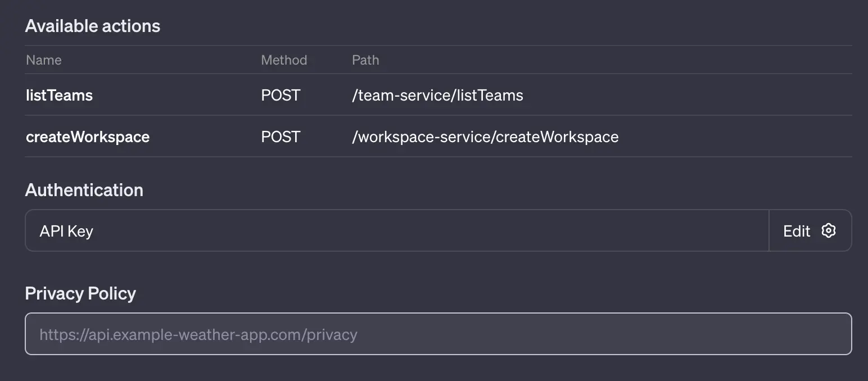Click the Authentication section heading
The width and height of the screenshot is (868, 381).
point(84,190)
